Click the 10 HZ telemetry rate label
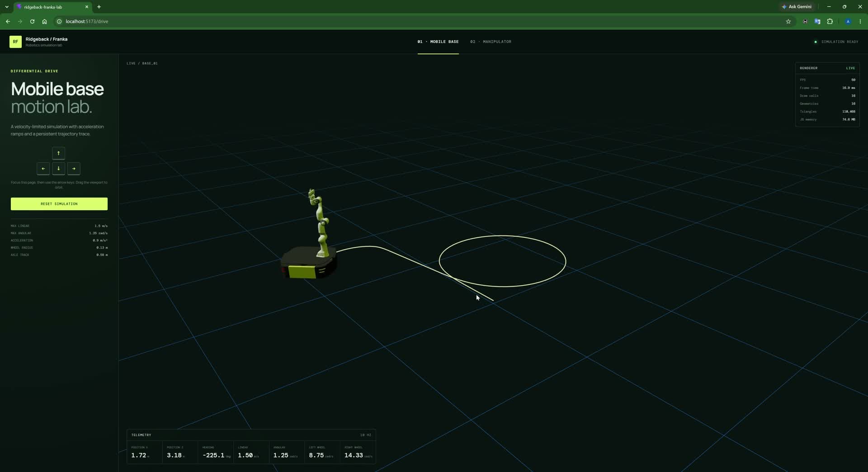868x472 pixels. point(366,435)
